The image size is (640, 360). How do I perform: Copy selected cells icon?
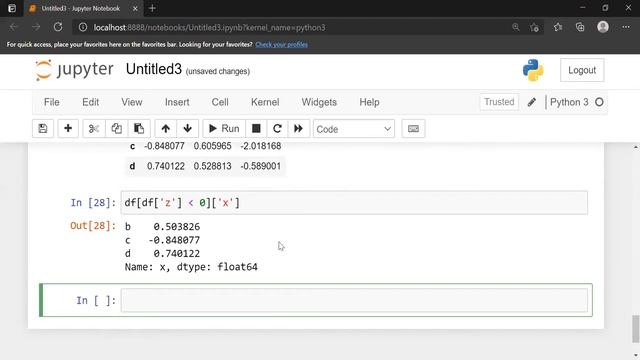point(116,129)
